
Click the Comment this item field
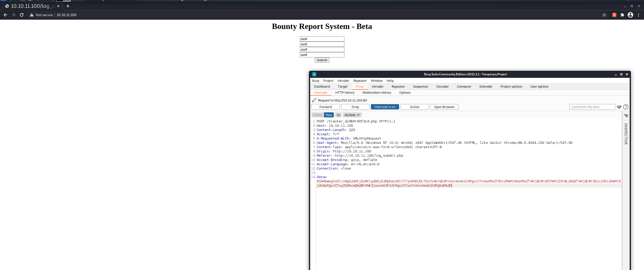[592, 107]
